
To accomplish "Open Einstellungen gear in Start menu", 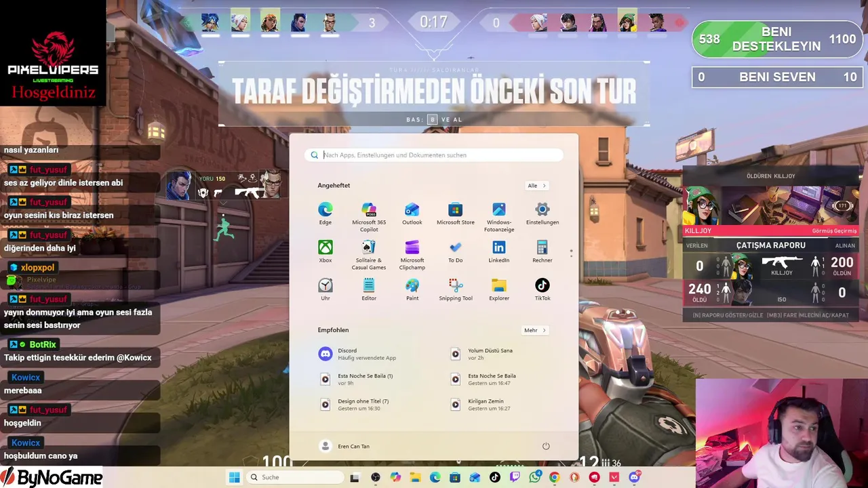I will 542,213.
